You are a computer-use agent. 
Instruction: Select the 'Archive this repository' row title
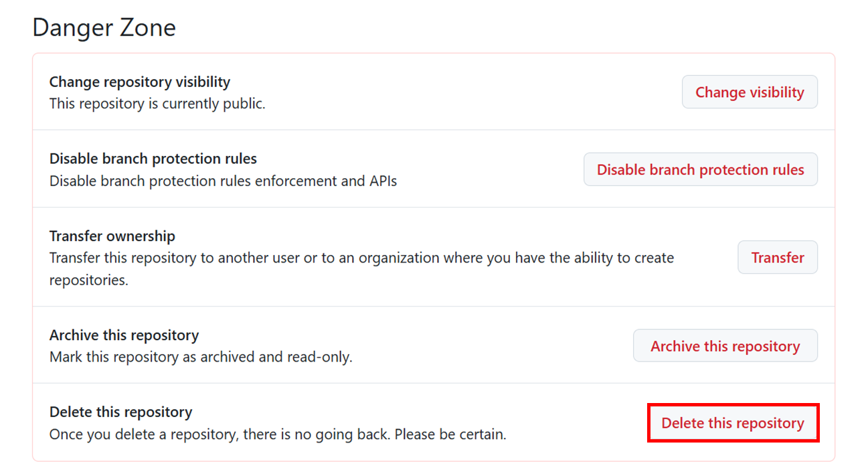click(x=124, y=335)
